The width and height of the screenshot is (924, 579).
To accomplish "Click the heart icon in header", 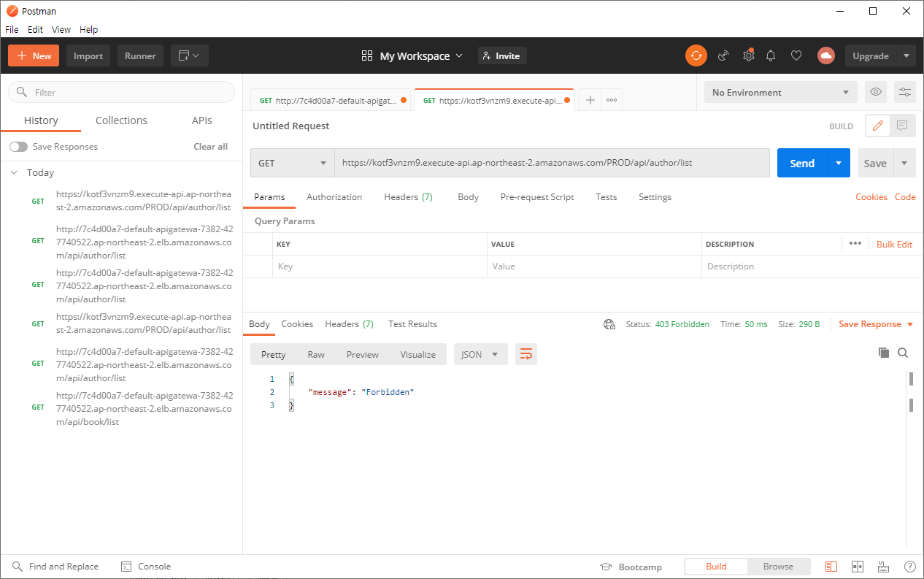I will pyautogui.click(x=796, y=55).
